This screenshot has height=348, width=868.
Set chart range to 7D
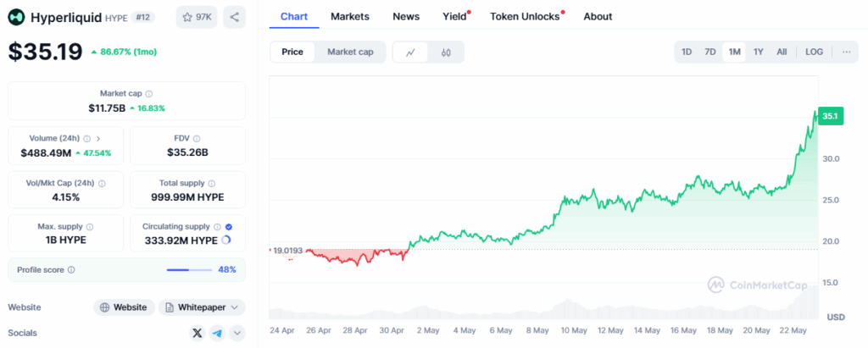(709, 52)
